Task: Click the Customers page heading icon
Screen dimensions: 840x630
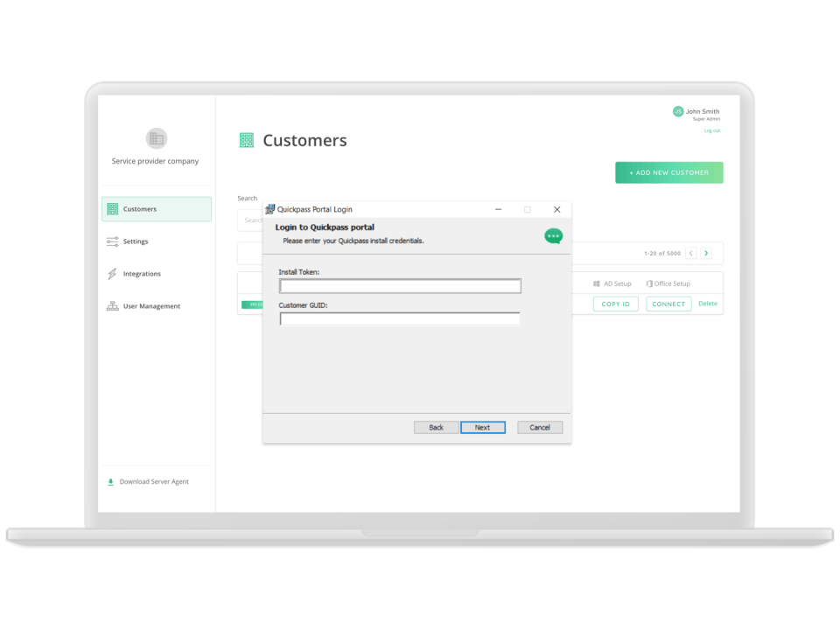Action: pos(247,140)
